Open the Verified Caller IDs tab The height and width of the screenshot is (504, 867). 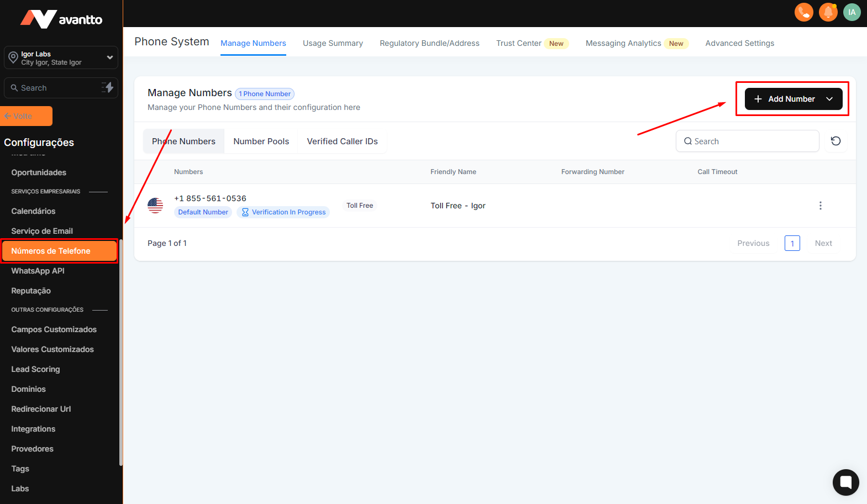pos(342,141)
